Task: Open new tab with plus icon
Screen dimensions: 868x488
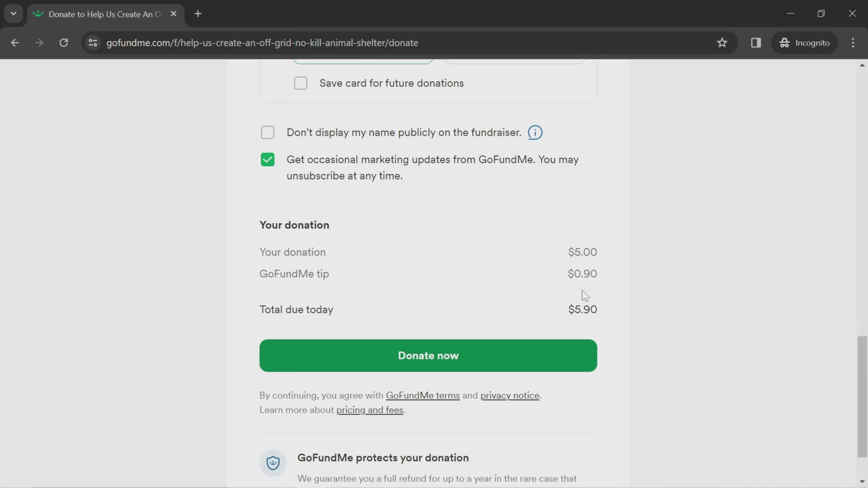Action: pos(198,13)
